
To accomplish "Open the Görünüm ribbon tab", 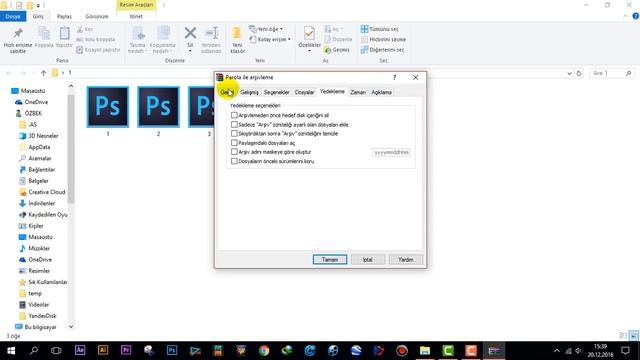I will (97, 16).
